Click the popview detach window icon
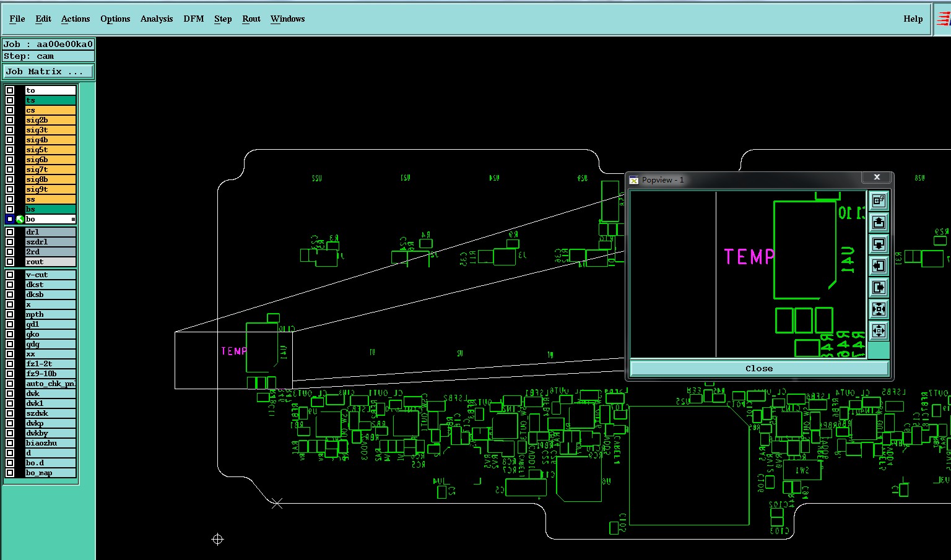Screen dimensions: 951x560 tap(879, 200)
